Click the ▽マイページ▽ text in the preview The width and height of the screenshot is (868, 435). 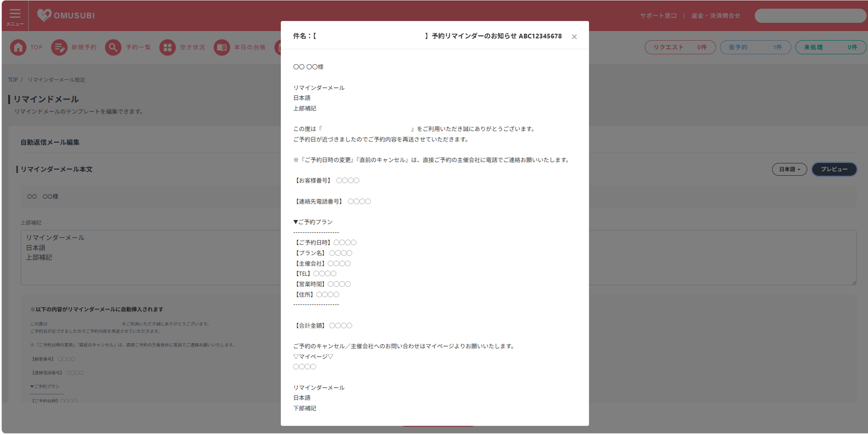click(x=313, y=357)
